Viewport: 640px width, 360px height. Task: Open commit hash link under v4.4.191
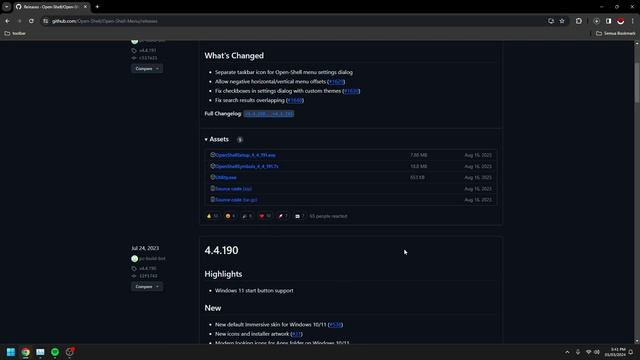[148, 58]
